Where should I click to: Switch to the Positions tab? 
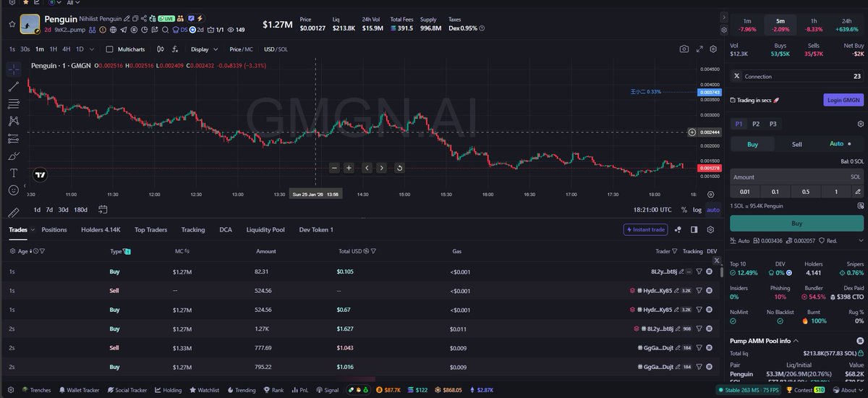(x=54, y=229)
